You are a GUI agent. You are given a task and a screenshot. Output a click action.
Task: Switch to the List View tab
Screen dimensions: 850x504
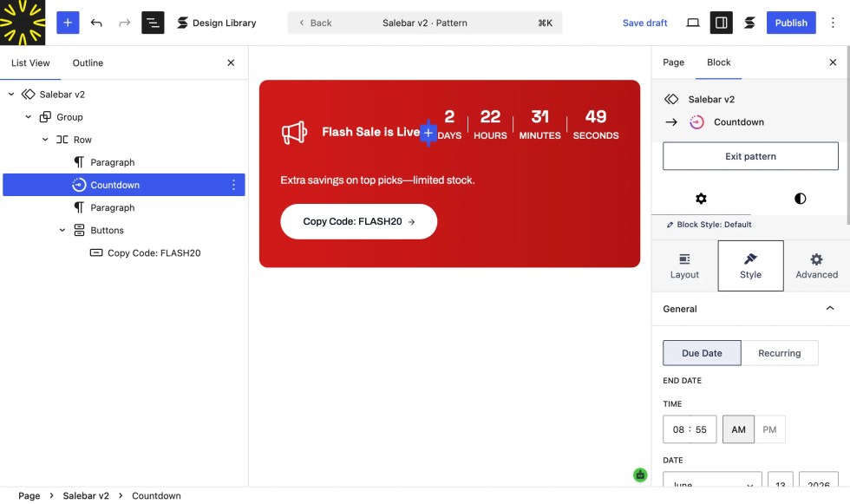click(30, 62)
